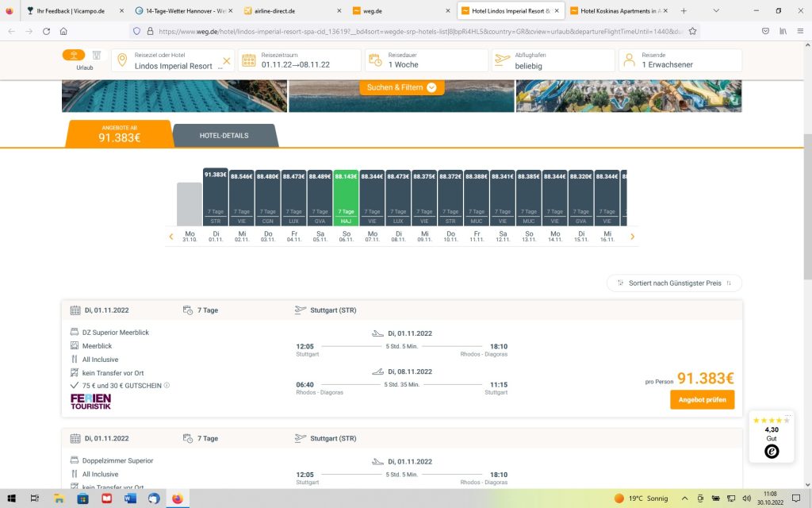Select the Urlaub travel type icon

74,56
